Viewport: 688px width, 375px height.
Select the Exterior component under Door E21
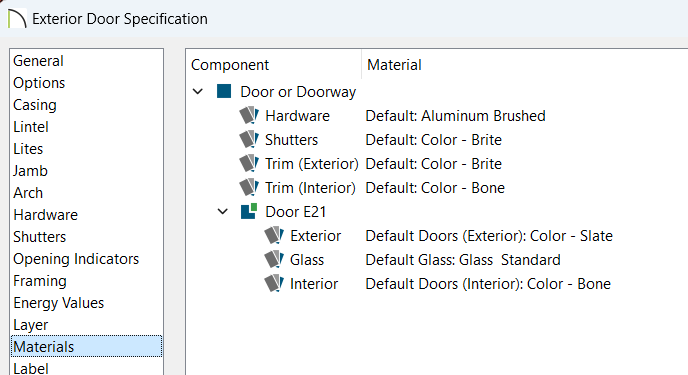(315, 236)
